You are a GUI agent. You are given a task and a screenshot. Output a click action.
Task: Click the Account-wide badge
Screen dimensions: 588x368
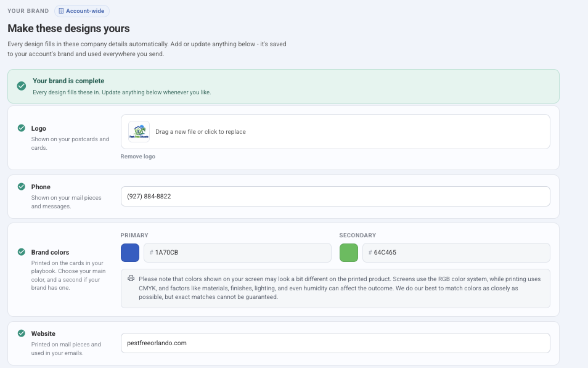(82, 11)
